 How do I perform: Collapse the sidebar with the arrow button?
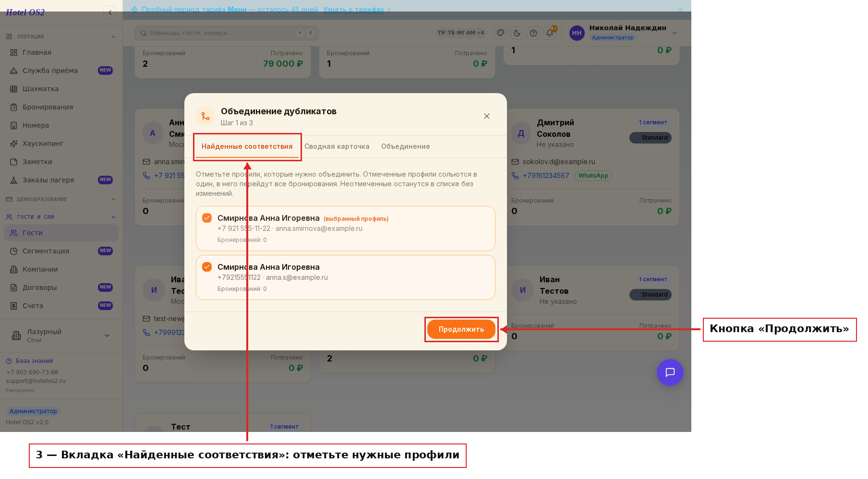[x=110, y=12]
